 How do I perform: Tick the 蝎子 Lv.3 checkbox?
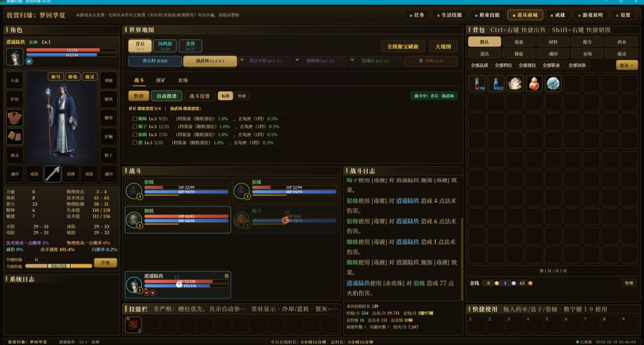point(135,127)
